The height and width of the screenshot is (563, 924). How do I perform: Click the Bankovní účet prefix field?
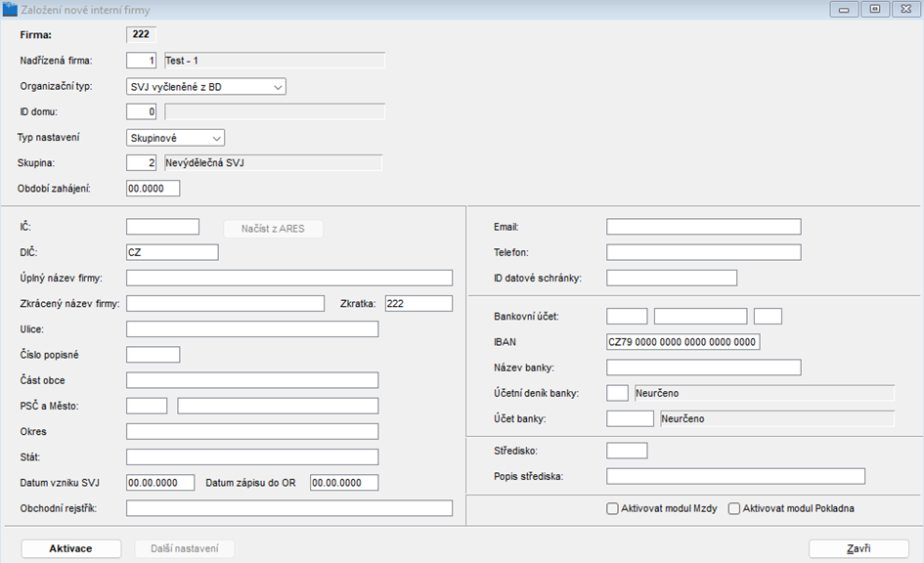(627, 317)
